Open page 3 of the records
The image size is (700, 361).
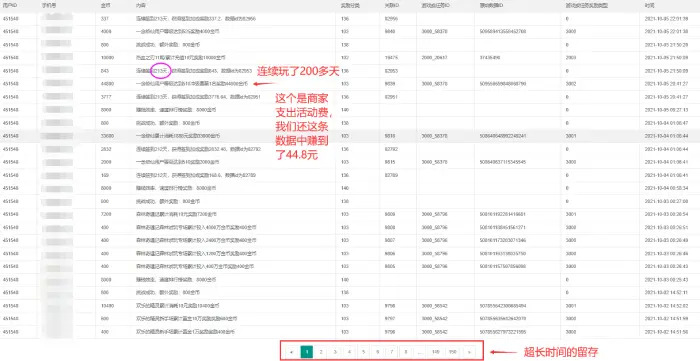click(335, 352)
